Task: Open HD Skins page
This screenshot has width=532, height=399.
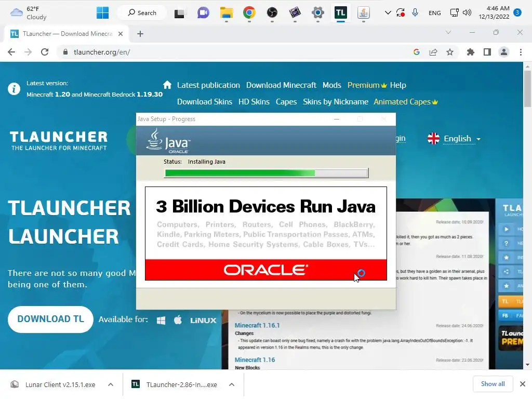Action: tap(254, 102)
